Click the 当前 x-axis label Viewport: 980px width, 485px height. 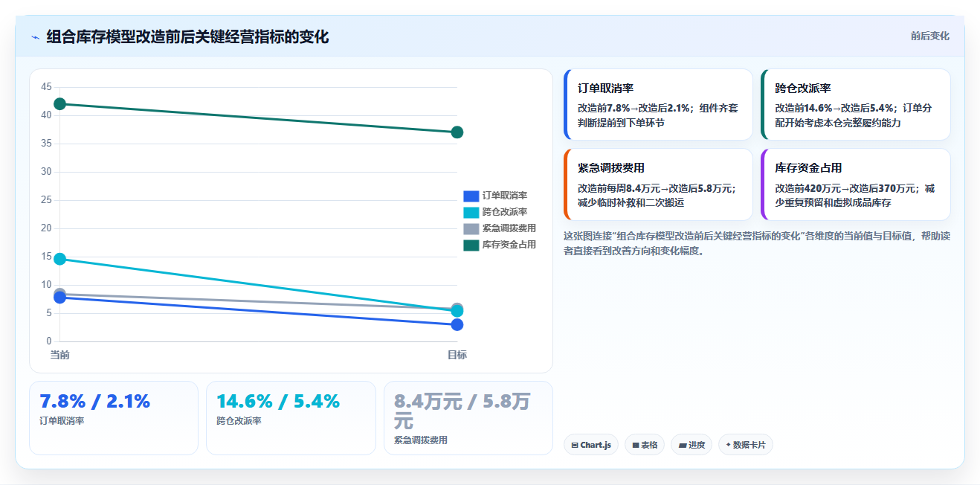tap(60, 355)
